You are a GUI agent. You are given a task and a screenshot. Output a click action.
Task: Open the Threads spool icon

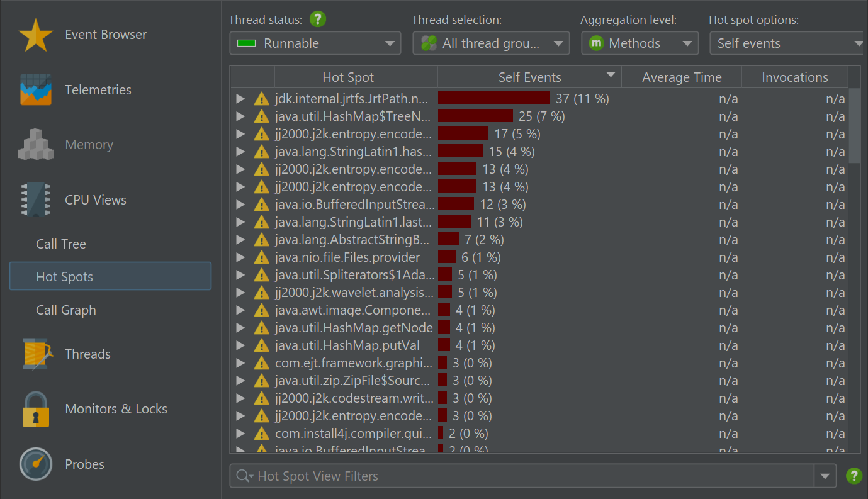(35, 354)
